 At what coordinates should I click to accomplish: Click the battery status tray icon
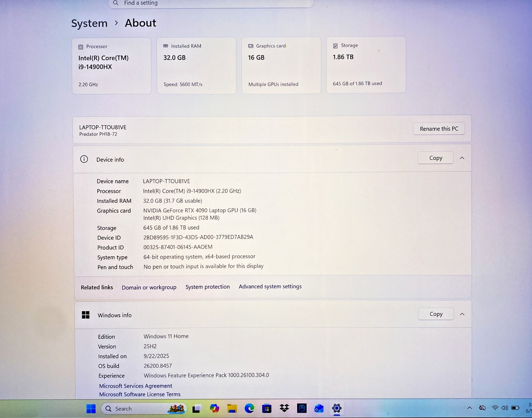coord(515,408)
